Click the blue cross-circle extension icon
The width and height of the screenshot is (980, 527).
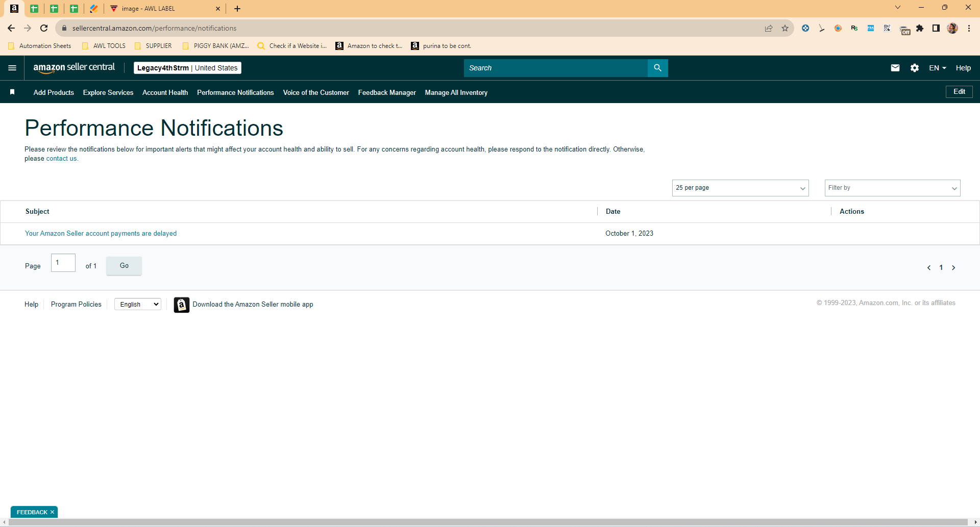805,28
